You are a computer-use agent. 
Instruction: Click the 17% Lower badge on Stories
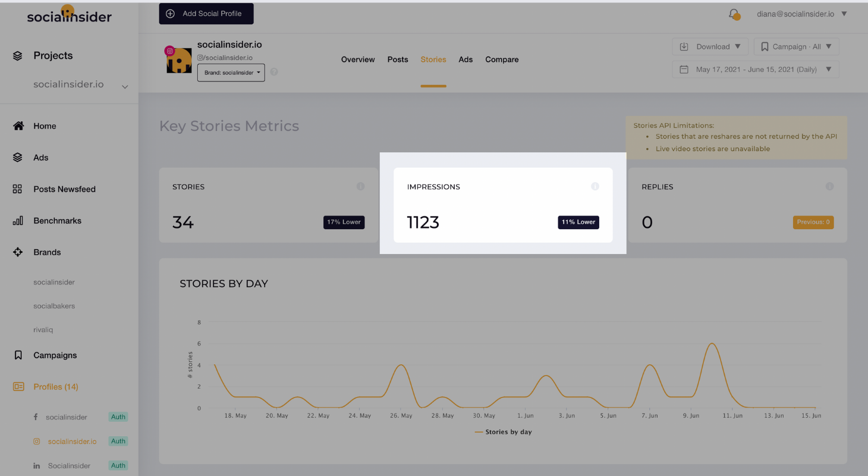(x=344, y=222)
